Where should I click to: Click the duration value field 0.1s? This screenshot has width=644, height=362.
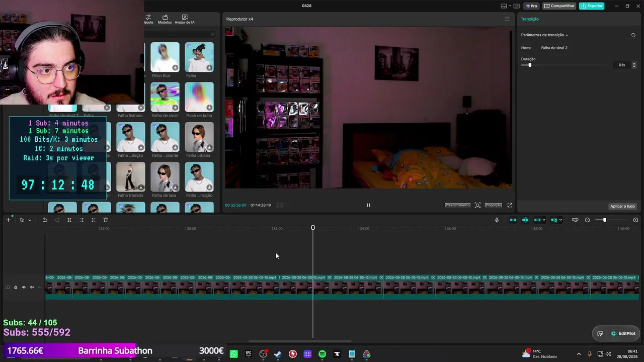pos(622,65)
